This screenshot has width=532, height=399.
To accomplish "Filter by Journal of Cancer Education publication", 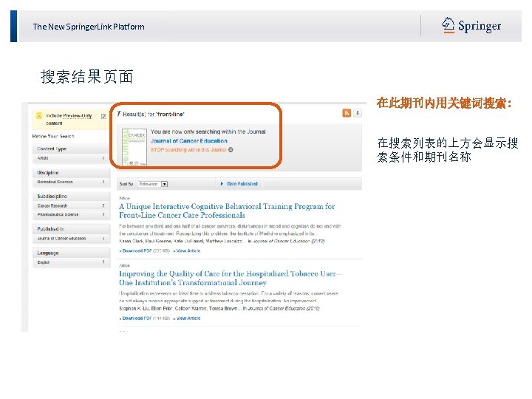I will pos(71,239).
